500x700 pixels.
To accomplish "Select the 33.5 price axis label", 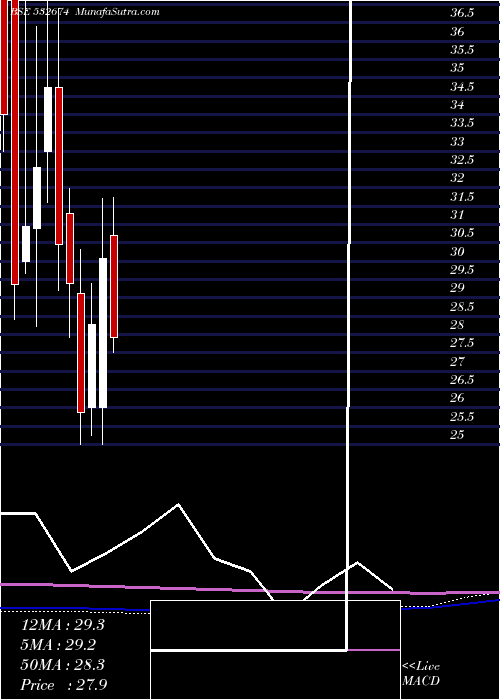I will click(x=462, y=123).
